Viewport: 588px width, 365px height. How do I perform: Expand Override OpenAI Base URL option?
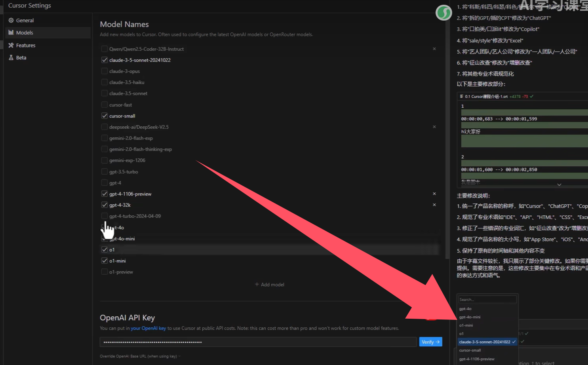140,356
